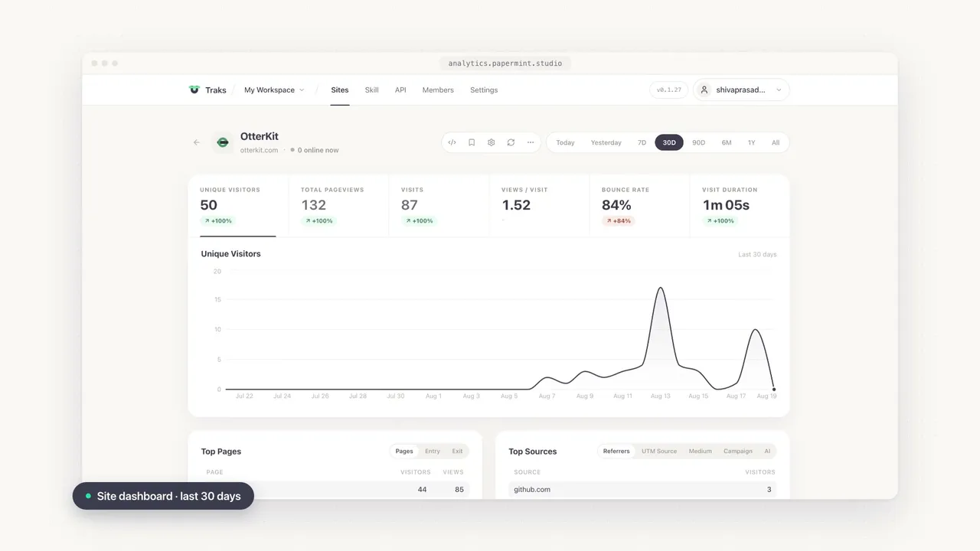Open site settings gear icon
This screenshot has width=980, height=551.
tap(492, 142)
